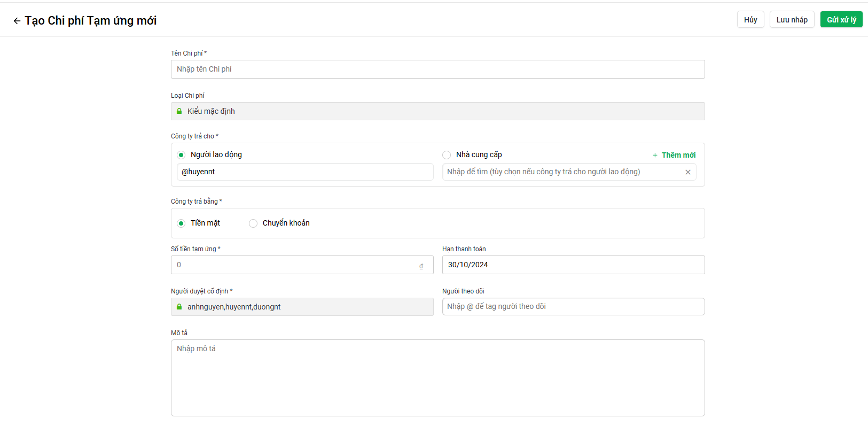The width and height of the screenshot is (868, 426).
Task: Click the Mô tả label
Action: 179,333
